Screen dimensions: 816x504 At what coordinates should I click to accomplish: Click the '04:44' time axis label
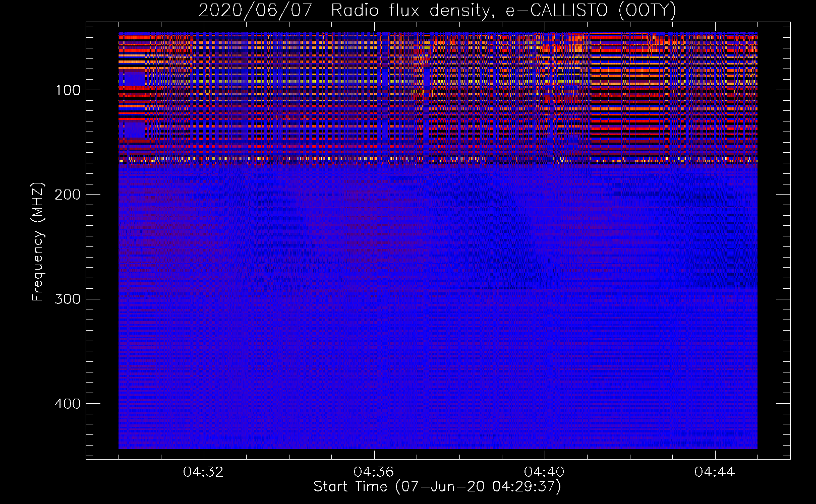click(715, 472)
